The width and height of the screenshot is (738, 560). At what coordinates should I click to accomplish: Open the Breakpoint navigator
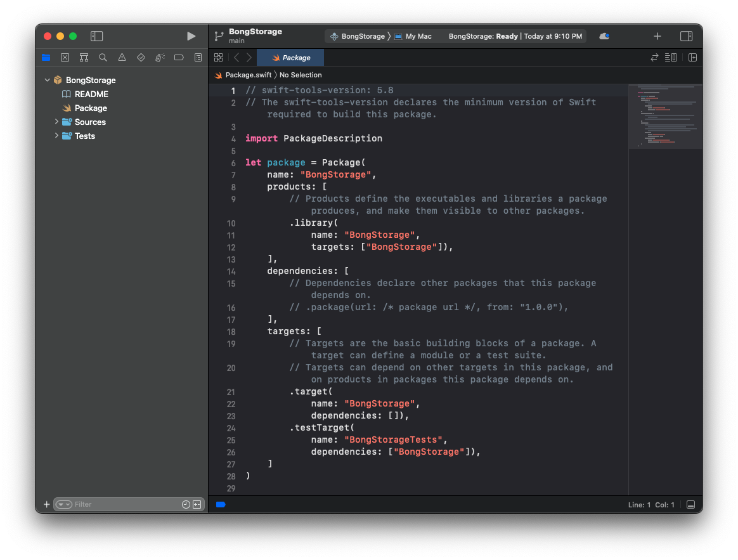[179, 58]
